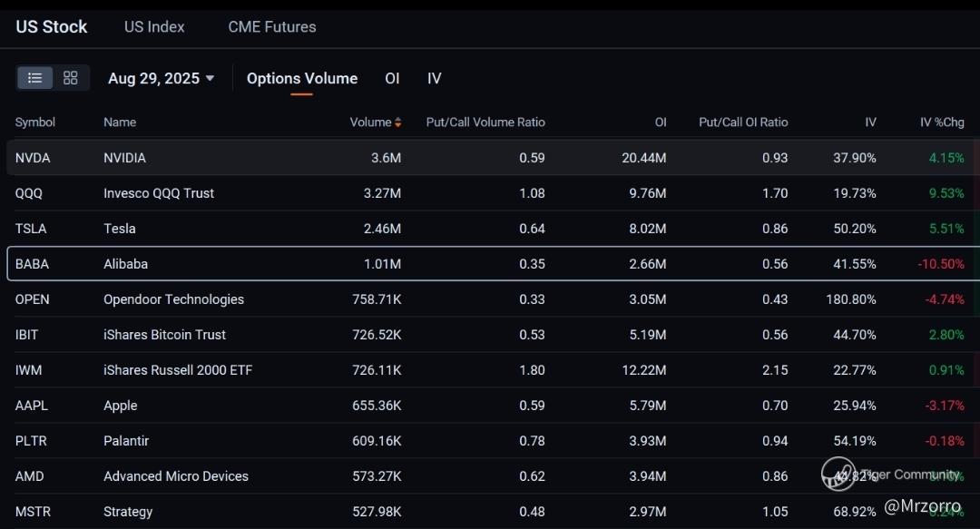Image resolution: width=980 pixels, height=529 pixels.
Task: Sort by IV %Chg column header
Action: pos(942,122)
